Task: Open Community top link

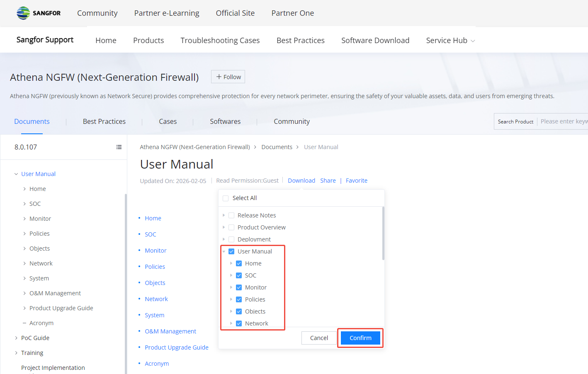Action: 97,13
